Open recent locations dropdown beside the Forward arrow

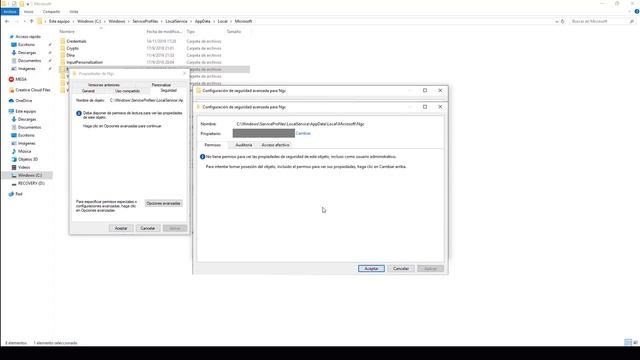pyautogui.click(x=24, y=21)
